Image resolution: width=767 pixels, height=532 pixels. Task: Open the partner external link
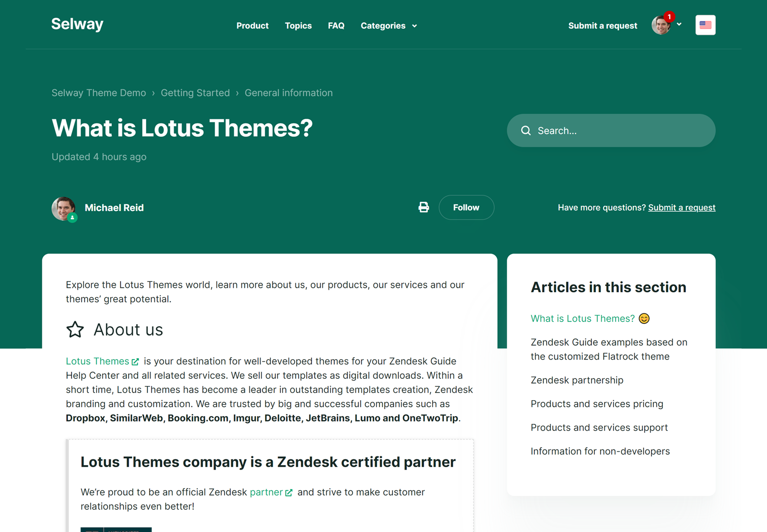point(271,492)
